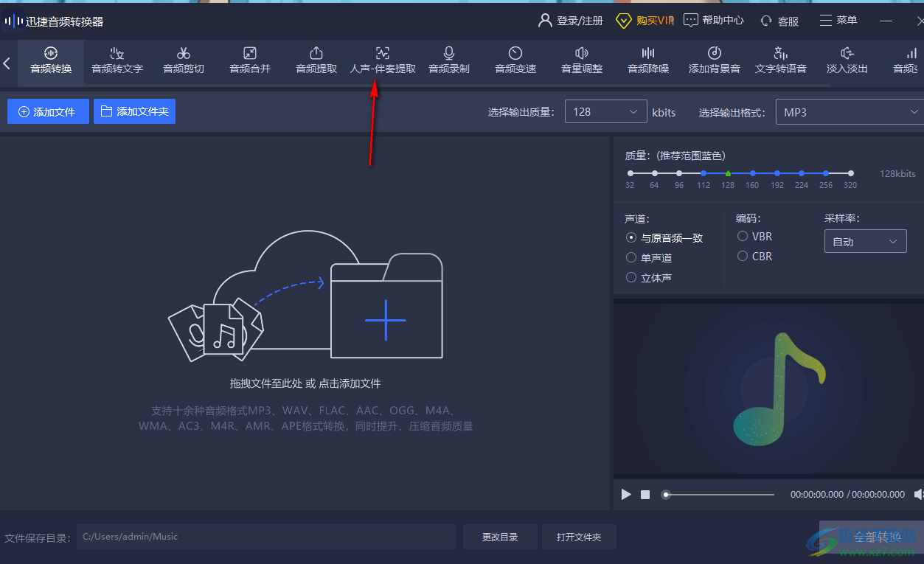Click the play button in player
This screenshot has width=924, height=564.
coord(626,494)
